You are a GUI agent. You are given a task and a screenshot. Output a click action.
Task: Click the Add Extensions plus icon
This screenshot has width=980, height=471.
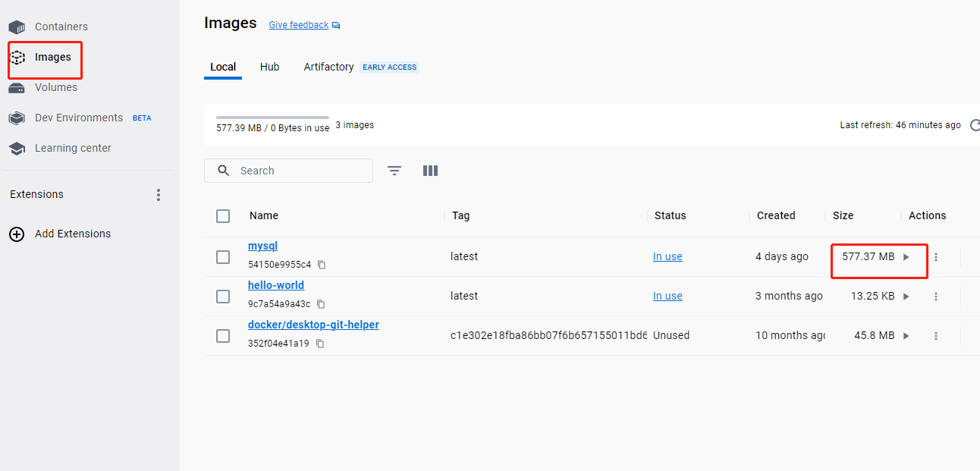pos(17,234)
